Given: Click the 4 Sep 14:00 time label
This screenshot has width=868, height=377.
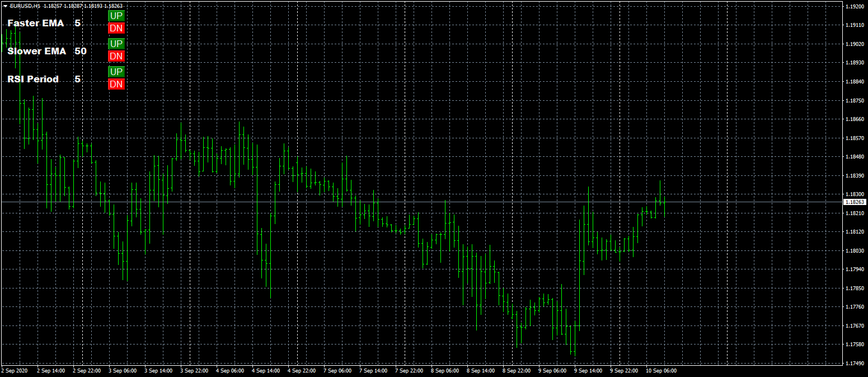Looking at the screenshot, I should point(265,370).
